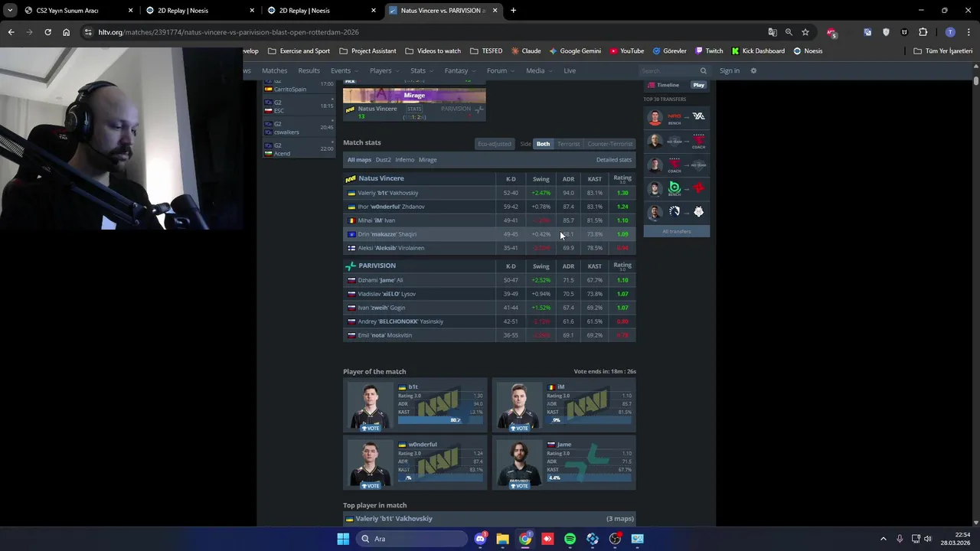The image size is (980, 551).
Task: Click the PARIVISION logo in stats table
Action: 351,266
